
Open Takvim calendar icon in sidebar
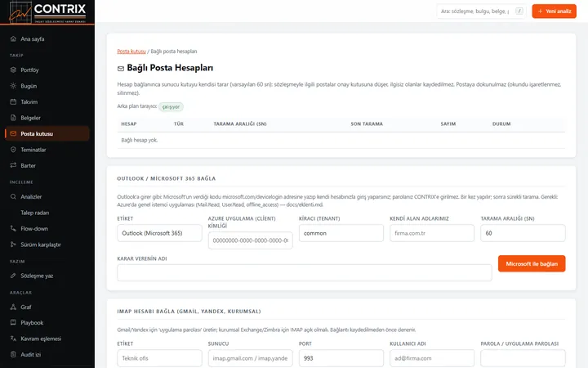pos(13,101)
